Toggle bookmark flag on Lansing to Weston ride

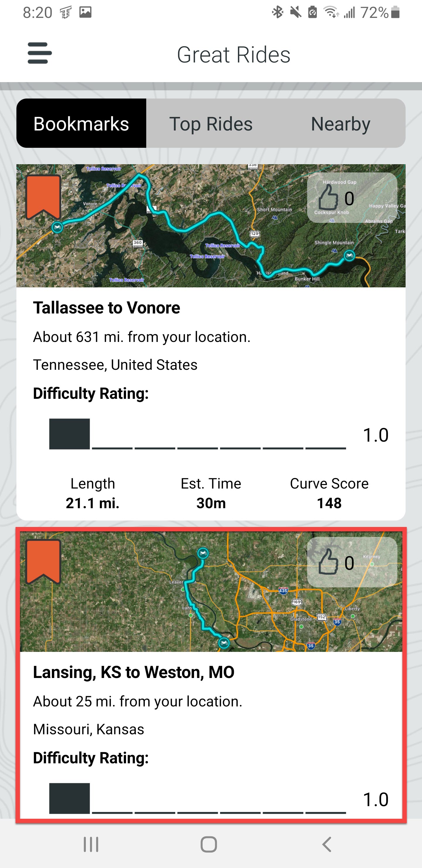[x=43, y=561]
